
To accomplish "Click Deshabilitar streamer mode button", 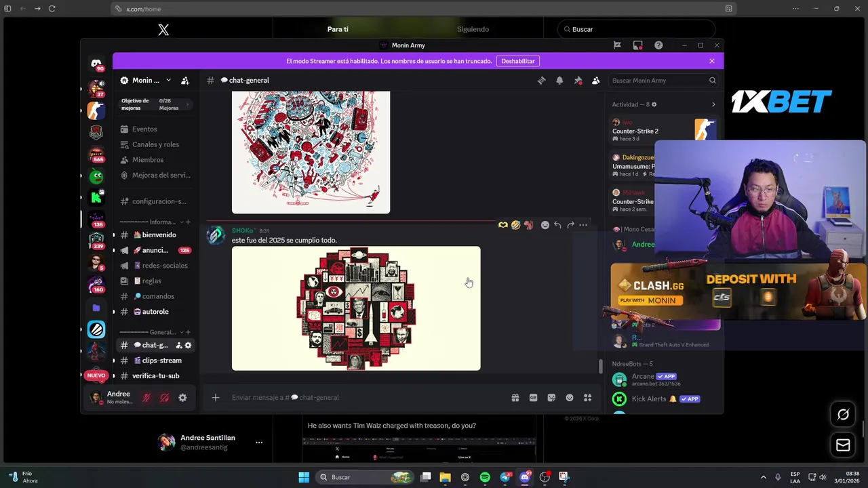I will pos(518,61).
